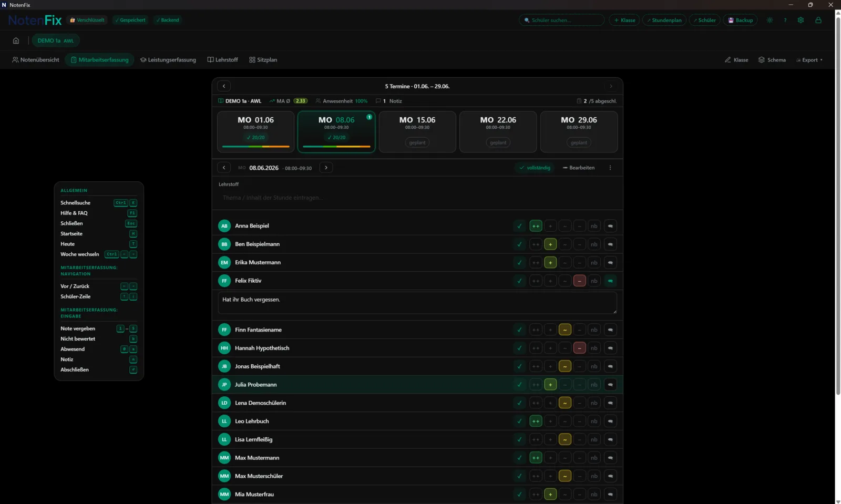Screen dimensions: 841x504
Task: Toggle the light/dark theme sun icon
Action: click(770, 20)
